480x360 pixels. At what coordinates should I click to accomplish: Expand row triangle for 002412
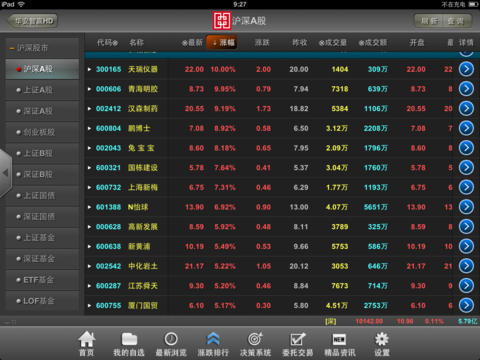(89, 109)
